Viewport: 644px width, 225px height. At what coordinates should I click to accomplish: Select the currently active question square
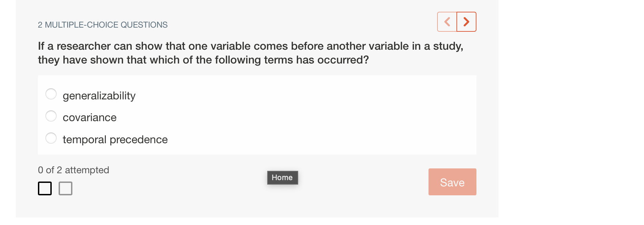44,188
